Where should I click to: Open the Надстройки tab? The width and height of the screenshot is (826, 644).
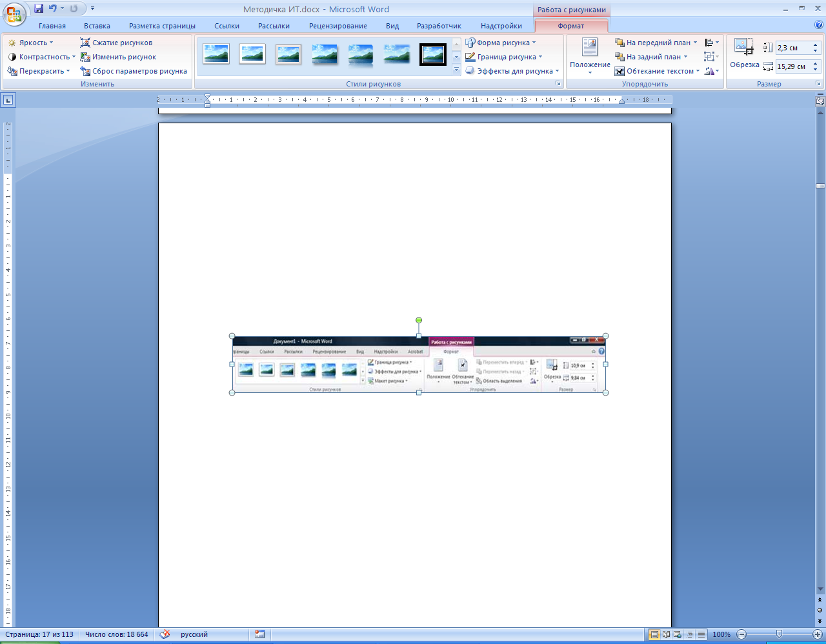501,26
